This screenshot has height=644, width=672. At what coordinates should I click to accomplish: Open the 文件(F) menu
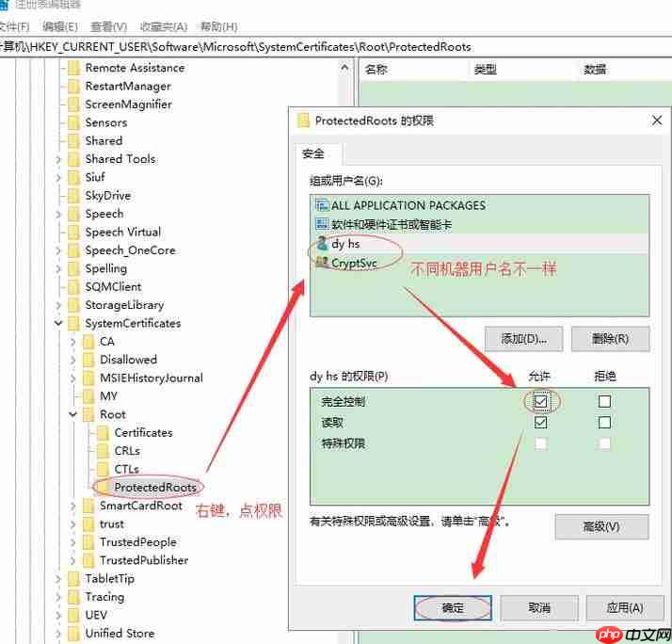[x=14, y=27]
